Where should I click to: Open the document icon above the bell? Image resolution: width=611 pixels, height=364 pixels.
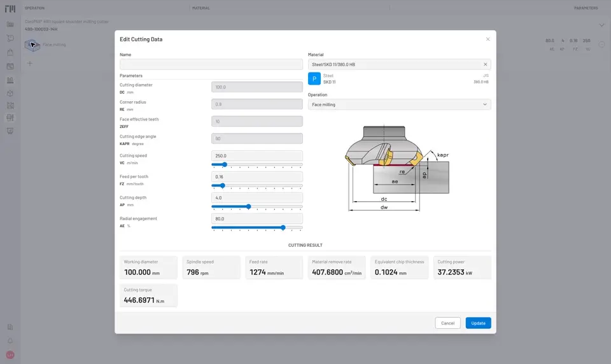pyautogui.click(x=10, y=327)
